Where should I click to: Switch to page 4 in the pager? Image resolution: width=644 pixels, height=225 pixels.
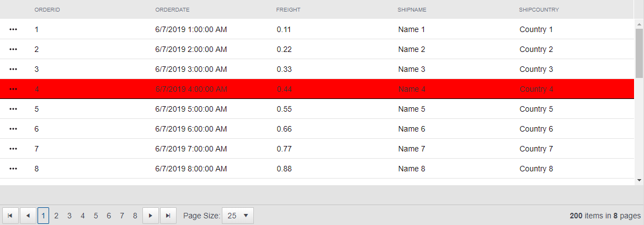[x=83, y=216]
